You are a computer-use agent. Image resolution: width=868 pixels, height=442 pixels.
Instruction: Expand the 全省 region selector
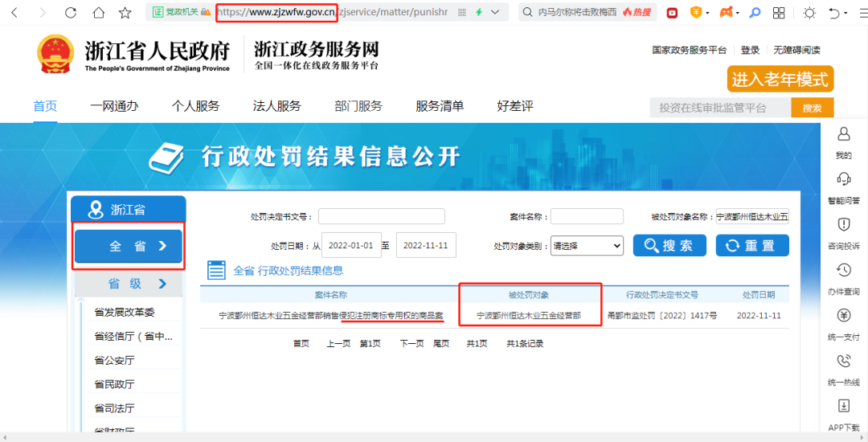(x=129, y=246)
